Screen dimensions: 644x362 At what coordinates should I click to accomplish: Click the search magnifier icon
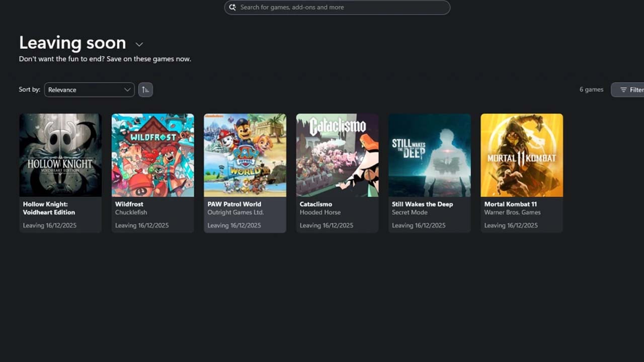coord(232,8)
